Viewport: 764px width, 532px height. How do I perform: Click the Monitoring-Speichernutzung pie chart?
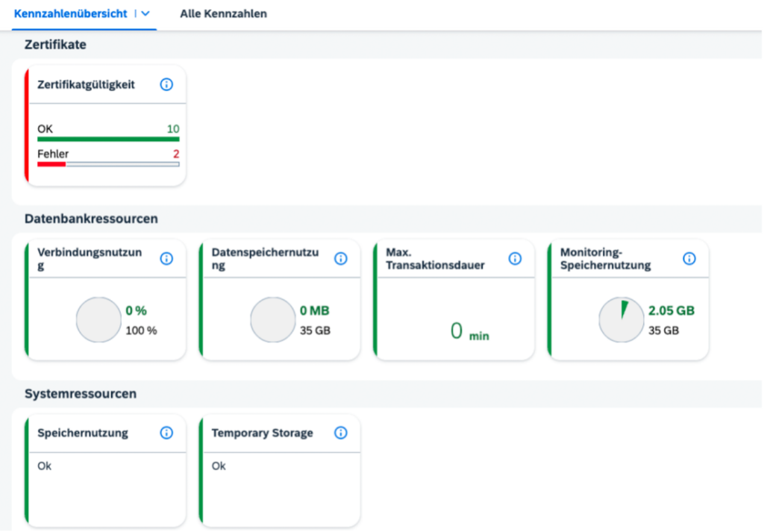[621, 320]
